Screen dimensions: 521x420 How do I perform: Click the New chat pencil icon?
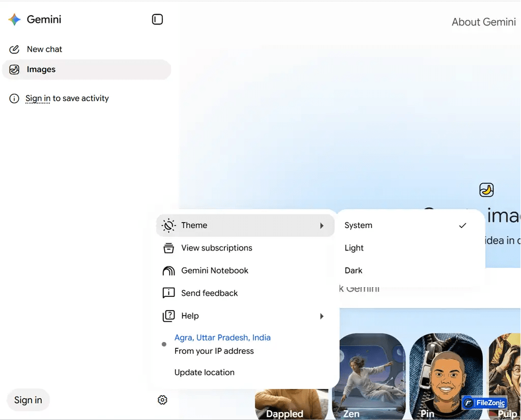[14, 49]
